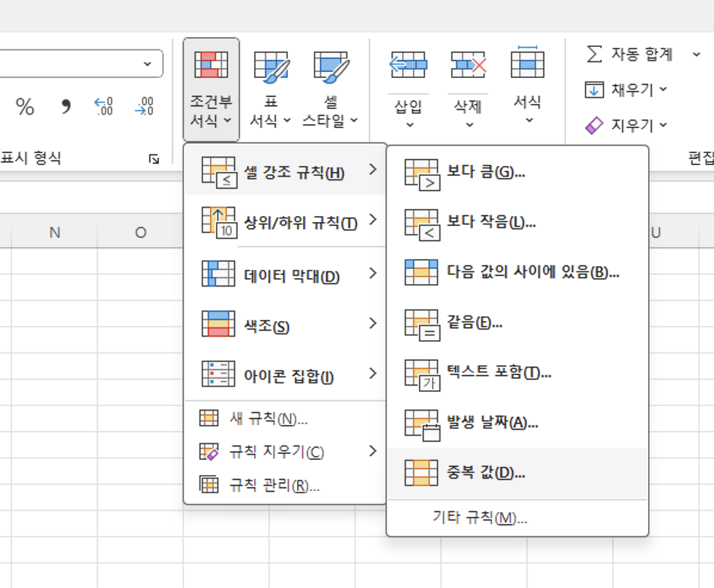Expand 삭제 dropdown arrow

click(x=469, y=125)
